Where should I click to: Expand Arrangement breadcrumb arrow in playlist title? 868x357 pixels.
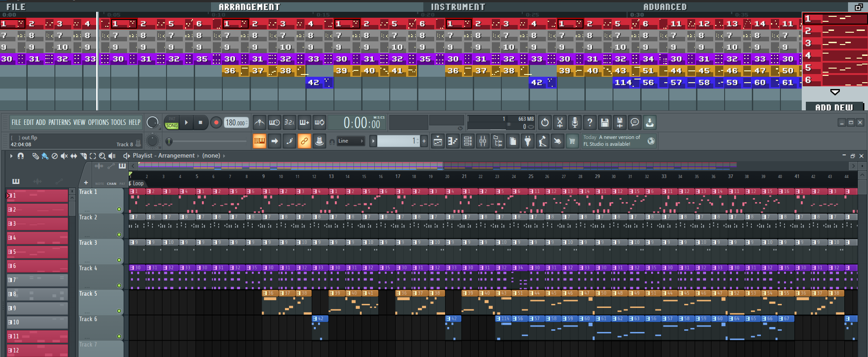(198, 156)
